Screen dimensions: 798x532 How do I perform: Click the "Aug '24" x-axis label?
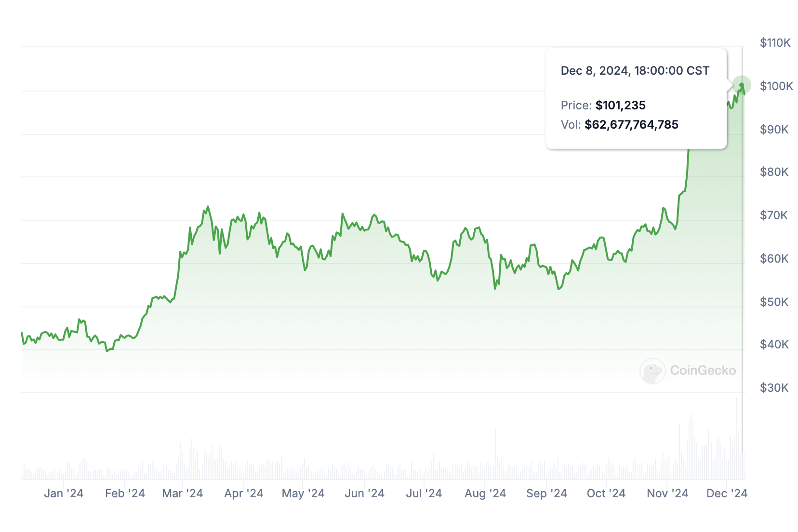point(485,493)
